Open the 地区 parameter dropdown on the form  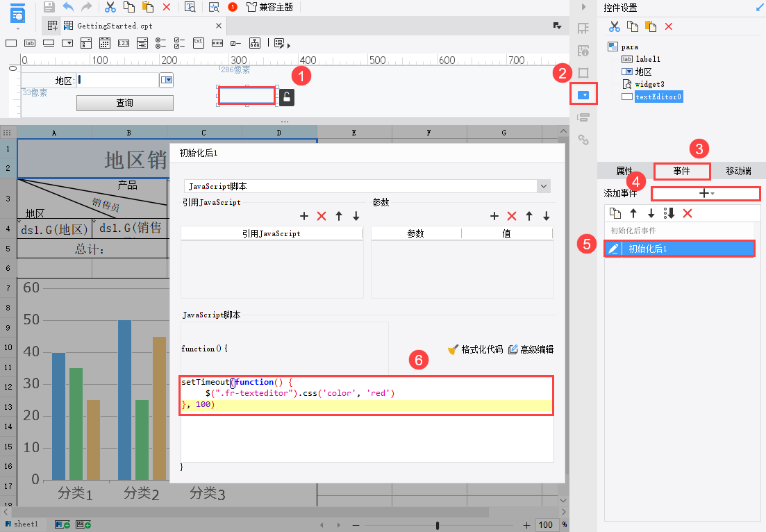pos(166,80)
